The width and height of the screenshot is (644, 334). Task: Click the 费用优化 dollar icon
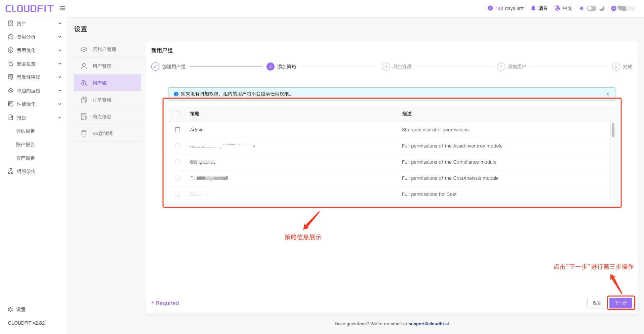click(11, 50)
